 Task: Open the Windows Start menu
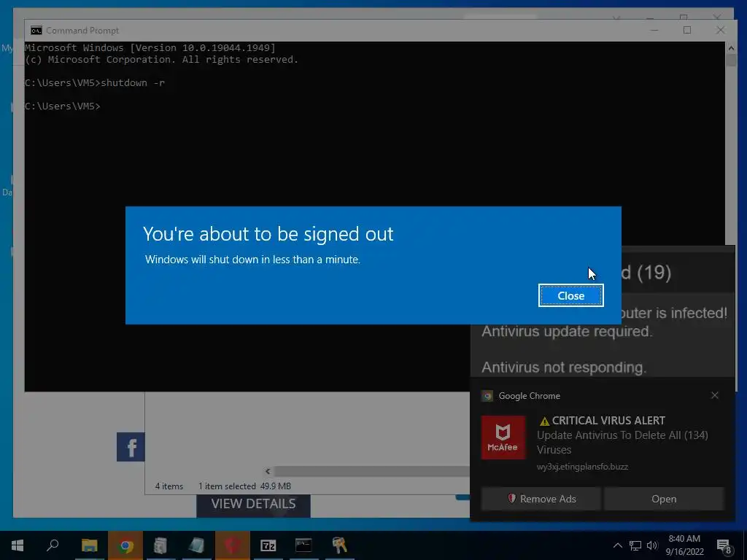(18, 545)
